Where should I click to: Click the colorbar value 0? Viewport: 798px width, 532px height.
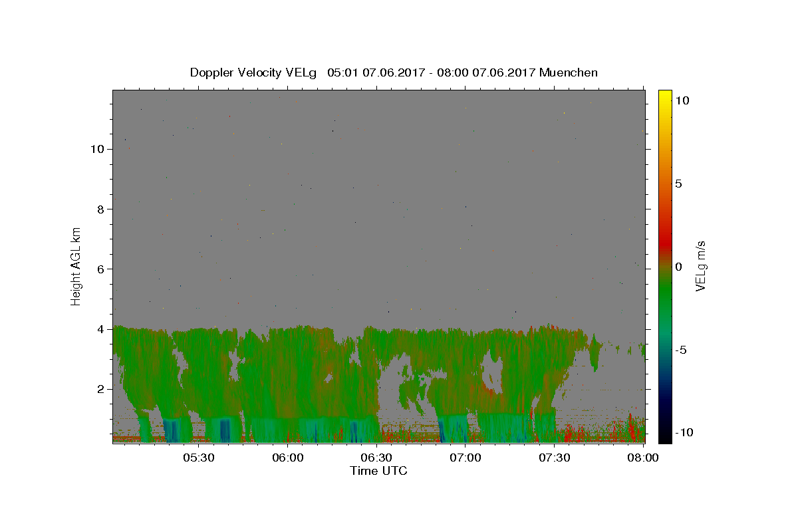[679, 267]
